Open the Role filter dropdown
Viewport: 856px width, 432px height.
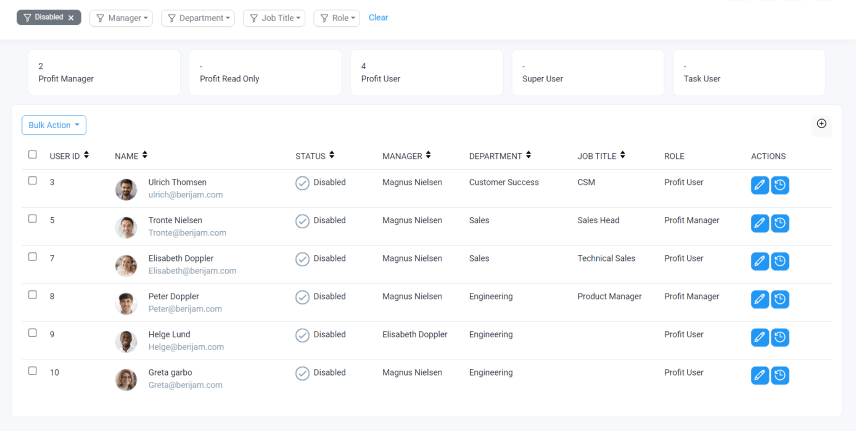(336, 18)
